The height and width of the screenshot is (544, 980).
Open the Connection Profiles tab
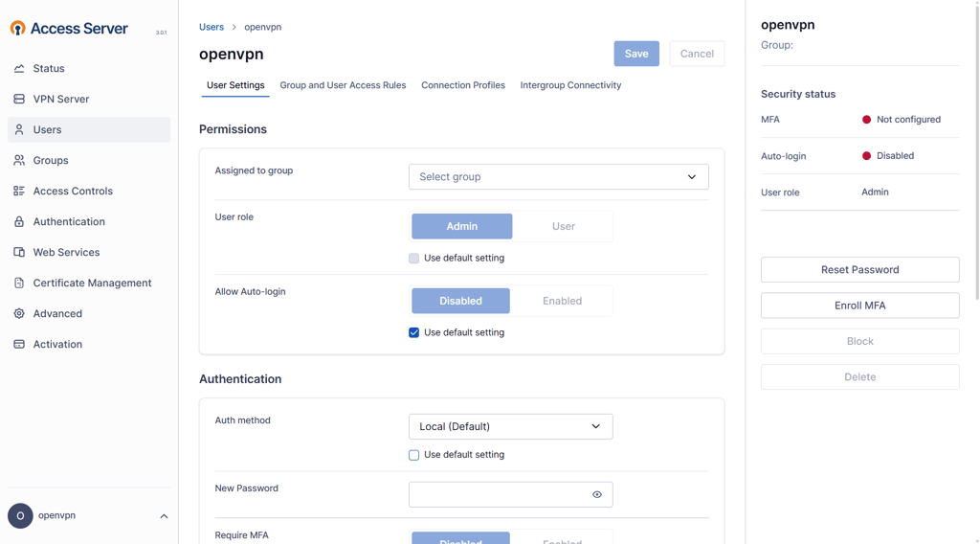463,85
